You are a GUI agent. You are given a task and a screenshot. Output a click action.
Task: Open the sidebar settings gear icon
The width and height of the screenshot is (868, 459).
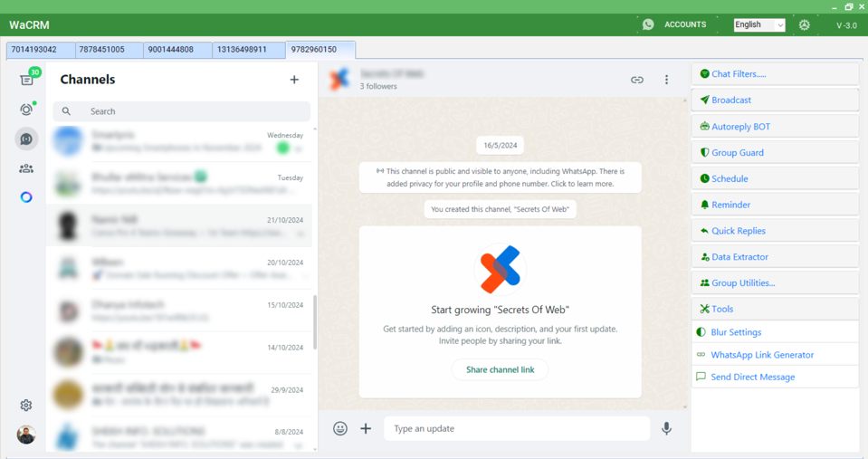(26, 406)
